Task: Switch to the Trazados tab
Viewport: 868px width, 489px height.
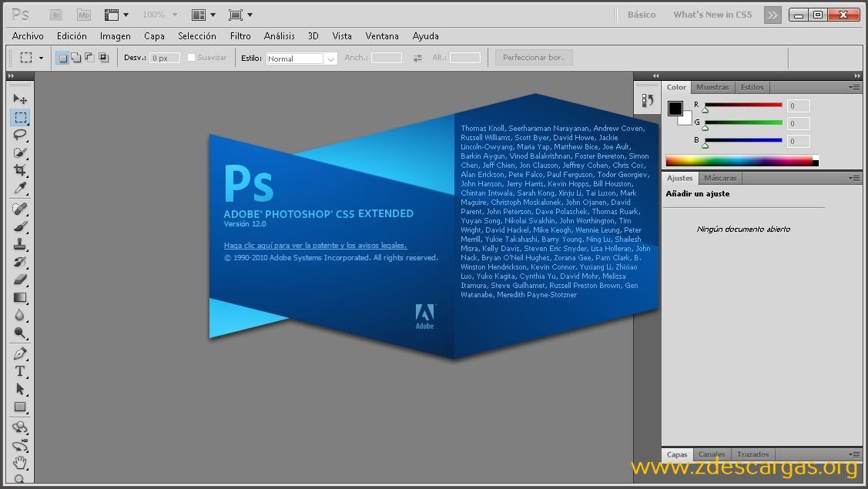Action: (752, 454)
